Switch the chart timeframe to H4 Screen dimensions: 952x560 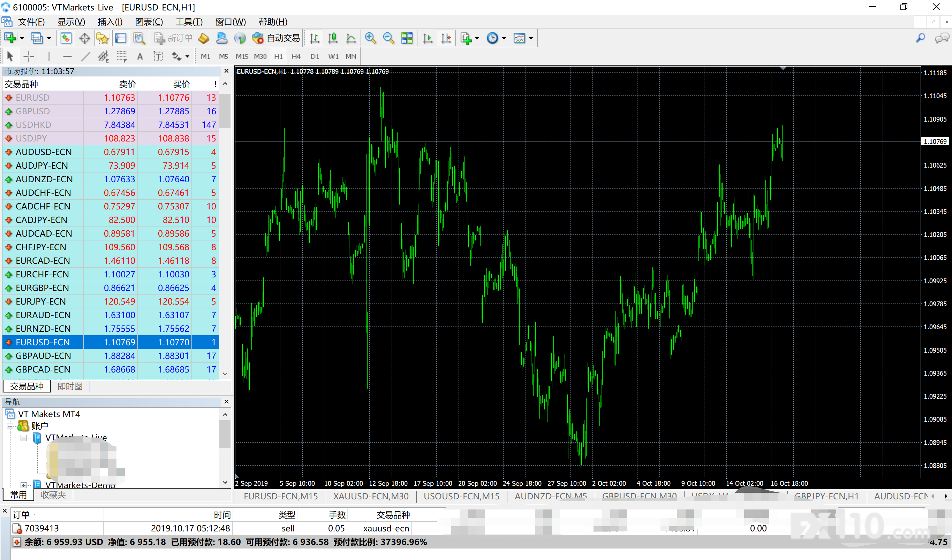click(296, 56)
